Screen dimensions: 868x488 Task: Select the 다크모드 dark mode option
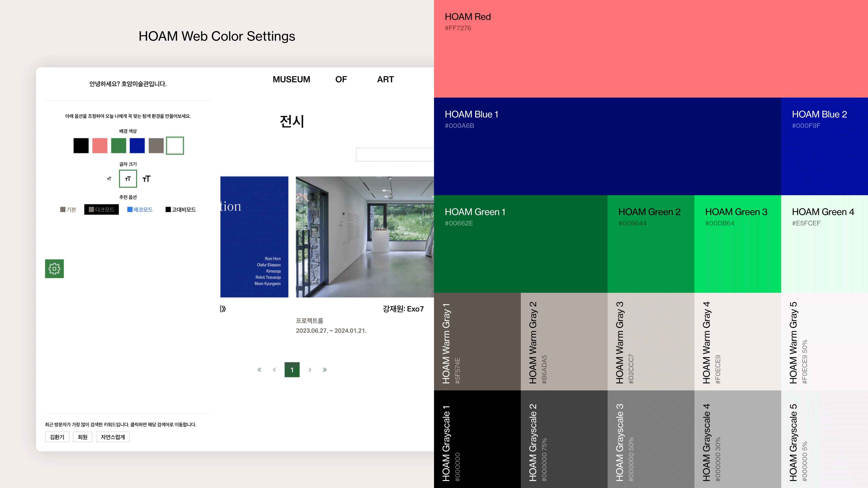click(x=101, y=209)
